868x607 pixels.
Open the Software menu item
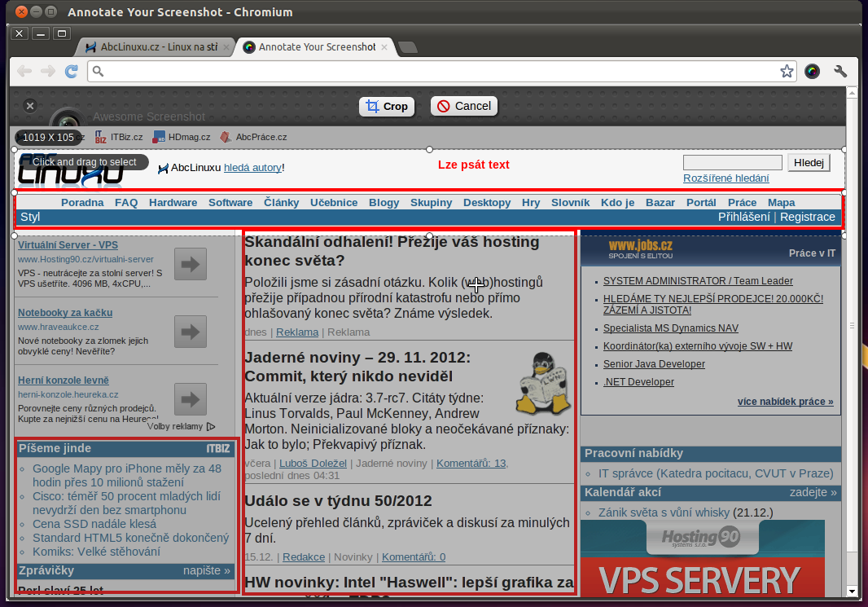point(230,202)
